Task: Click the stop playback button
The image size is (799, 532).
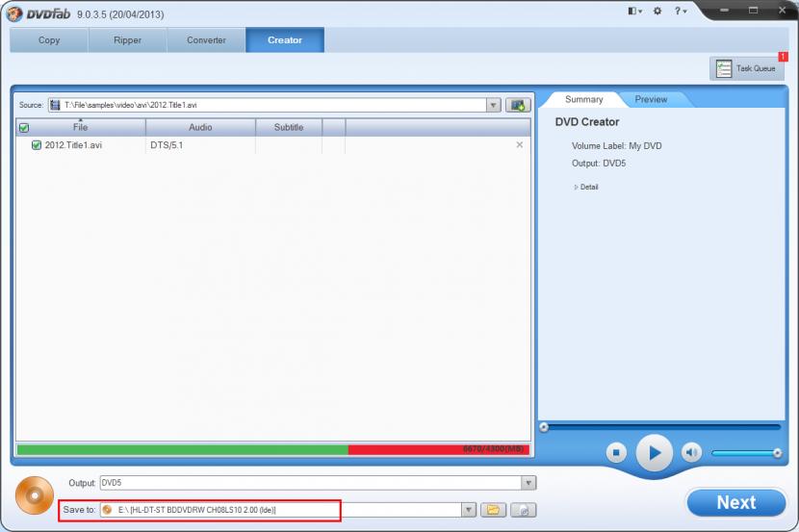Action: (616, 452)
